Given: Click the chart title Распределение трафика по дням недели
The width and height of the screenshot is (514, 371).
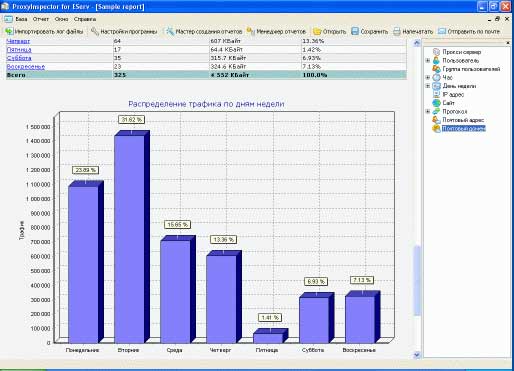Looking at the screenshot, I should pos(206,104).
